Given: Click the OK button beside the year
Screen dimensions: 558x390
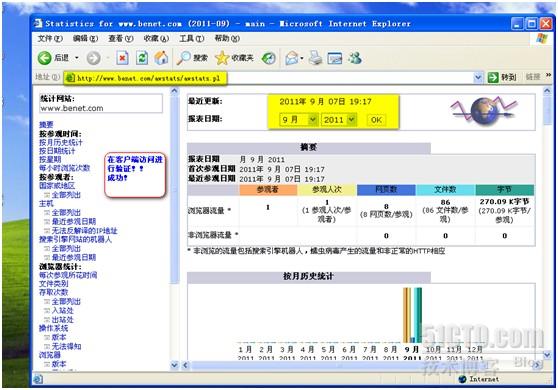Looking at the screenshot, I should point(376,120).
